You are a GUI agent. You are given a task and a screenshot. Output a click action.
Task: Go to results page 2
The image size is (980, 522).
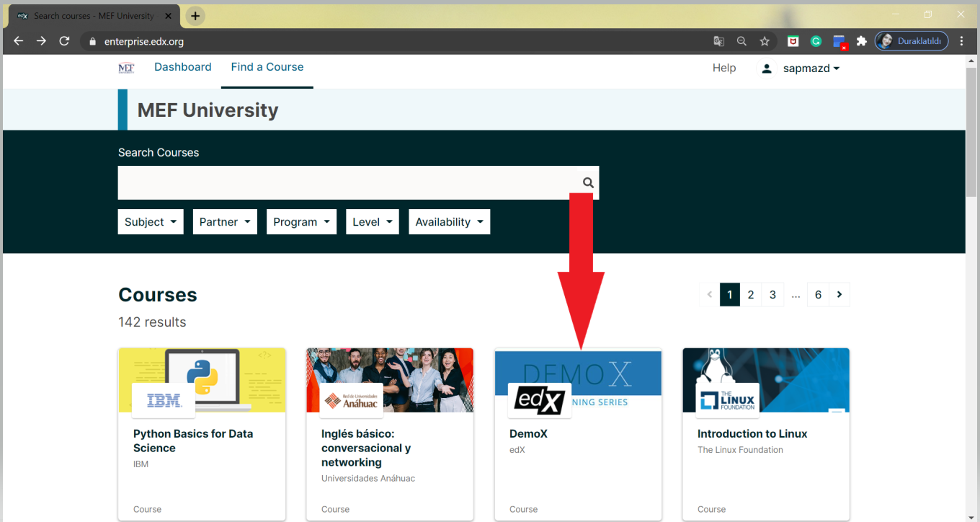(751, 294)
